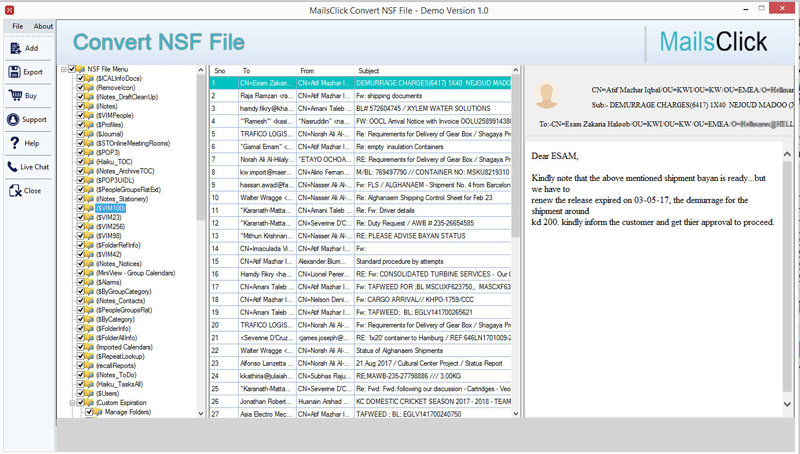Viewport: 800px width, 454px height.
Task: Click the Sno column header
Action: (224, 70)
